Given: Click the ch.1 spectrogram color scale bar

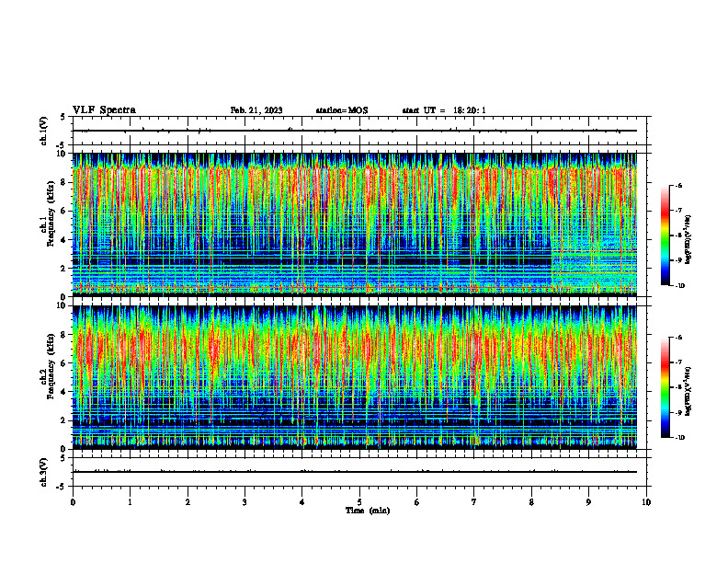Looking at the screenshot, I should pyautogui.click(x=665, y=236).
